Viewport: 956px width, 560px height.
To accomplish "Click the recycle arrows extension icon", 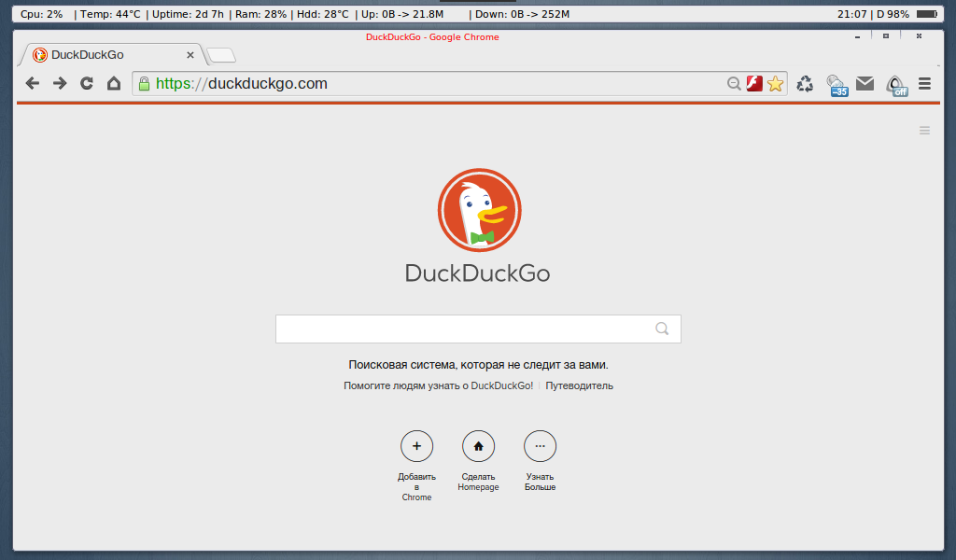I will pos(805,83).
